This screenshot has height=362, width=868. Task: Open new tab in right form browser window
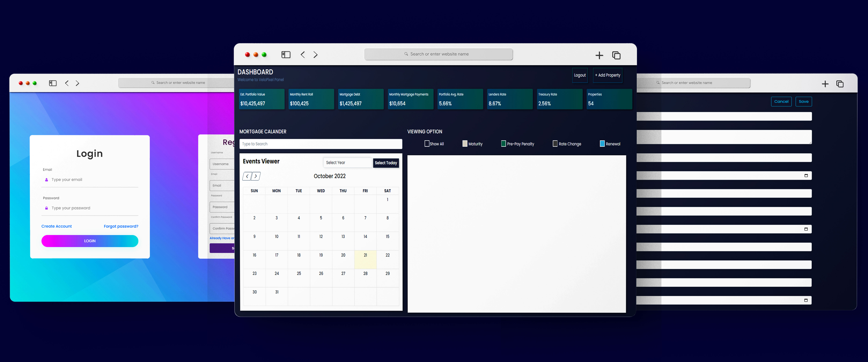click(825, 84)
